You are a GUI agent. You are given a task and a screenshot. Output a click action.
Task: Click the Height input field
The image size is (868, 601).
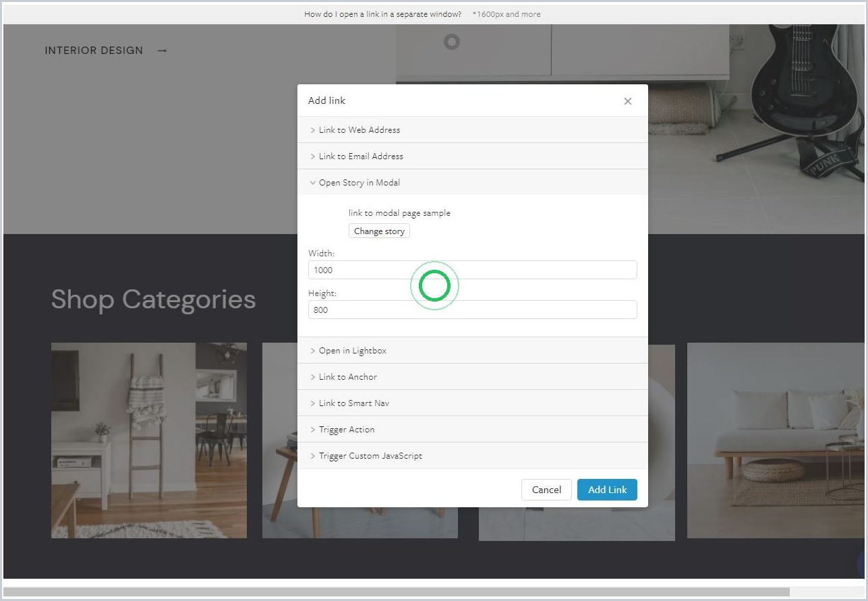472,310
